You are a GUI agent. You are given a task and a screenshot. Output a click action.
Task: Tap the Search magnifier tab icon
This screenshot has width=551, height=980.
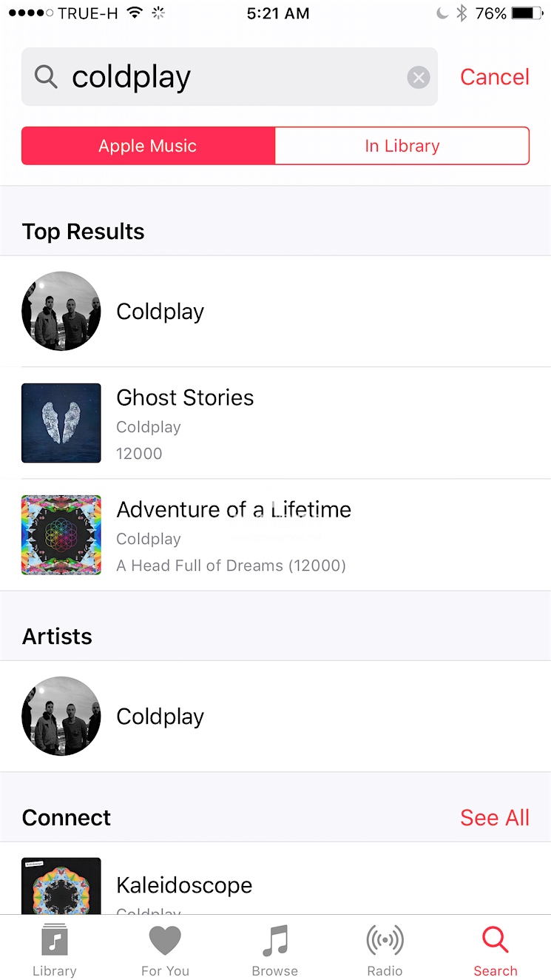tap(495, 941)
